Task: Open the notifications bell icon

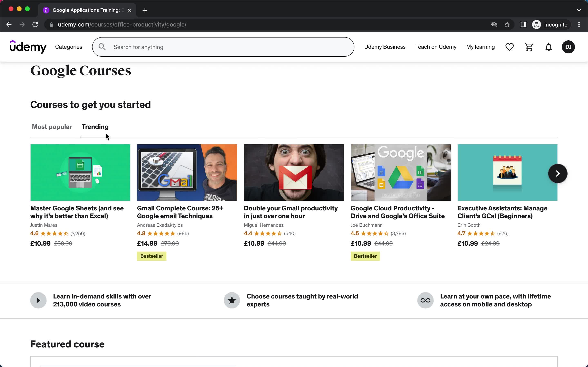Action: point(549,46)
